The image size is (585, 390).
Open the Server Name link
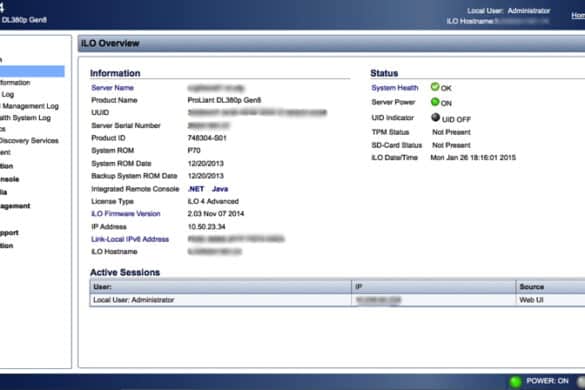pos(112,88)
